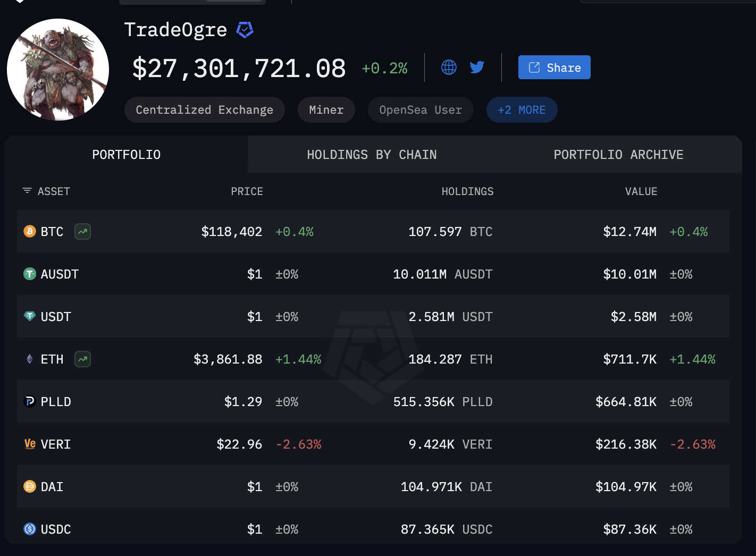This screenshot has height=556, width=756.
Task: Click the PLLD price $1.29
Action: pyautogui.click(x=243, y=402)
